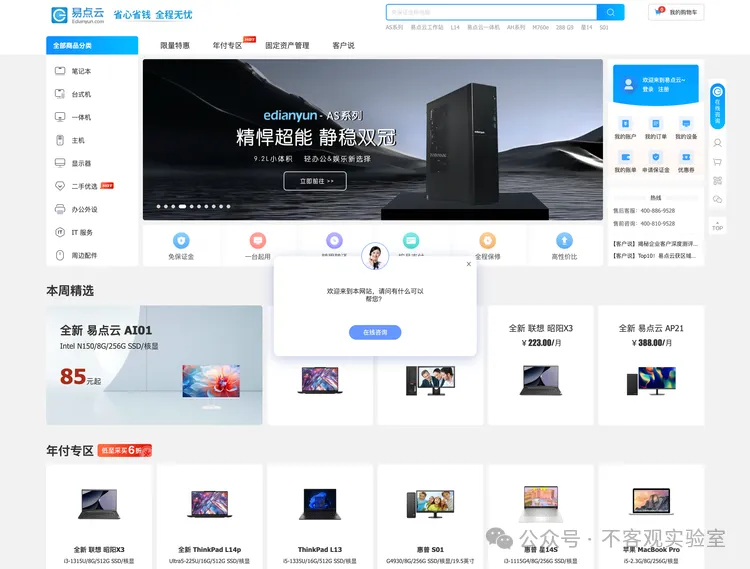
Task: Open 全新 易点云 AP21 product card
Action: tap(651, 365)
